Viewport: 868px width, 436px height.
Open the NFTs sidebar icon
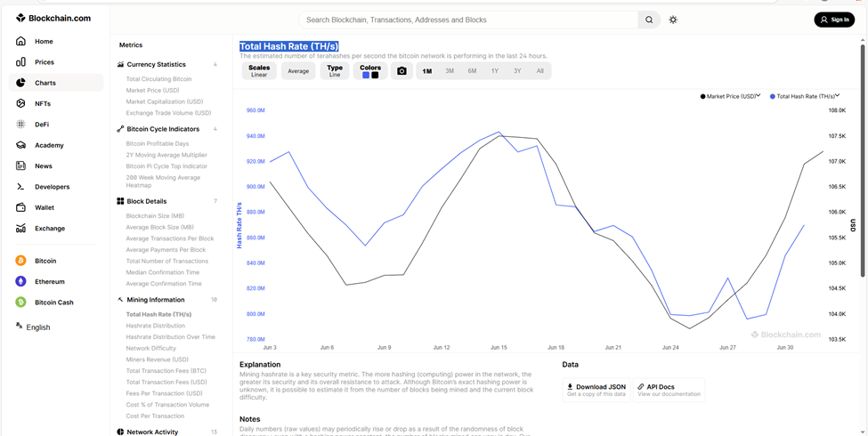point(20,103)
